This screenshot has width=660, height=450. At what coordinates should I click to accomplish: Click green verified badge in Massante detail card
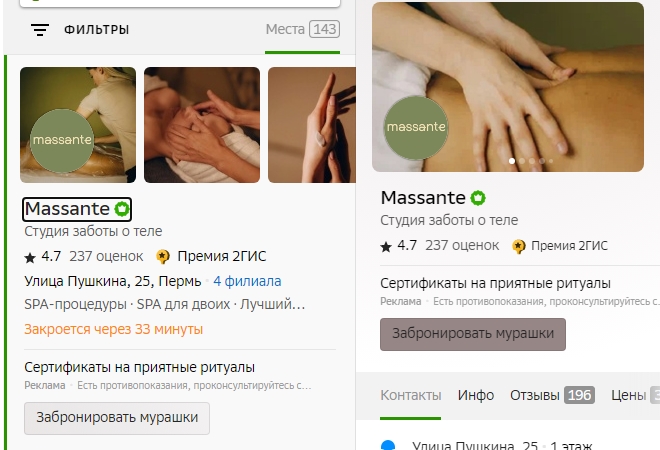click(478, 198)
